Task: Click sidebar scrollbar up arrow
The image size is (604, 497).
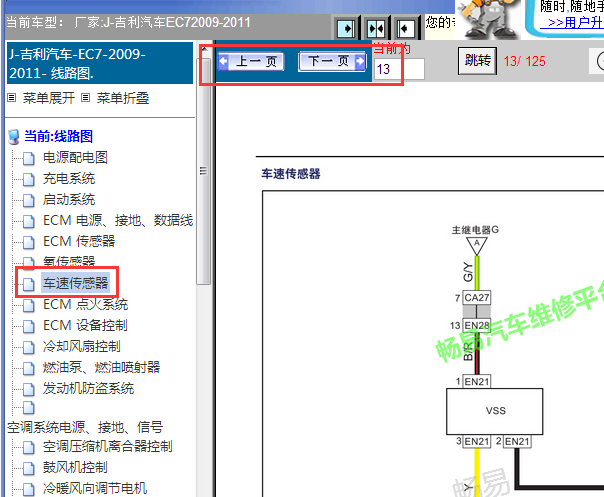Action: pos(205,49)
